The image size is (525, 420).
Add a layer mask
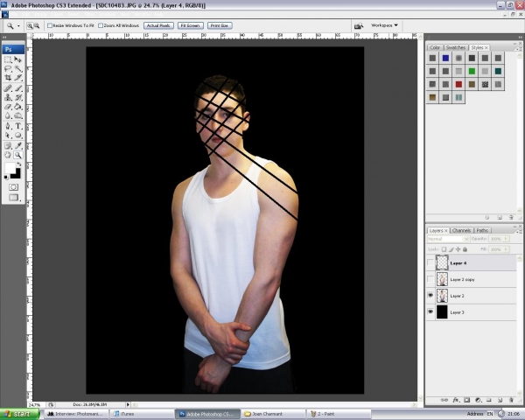[467, 400]
